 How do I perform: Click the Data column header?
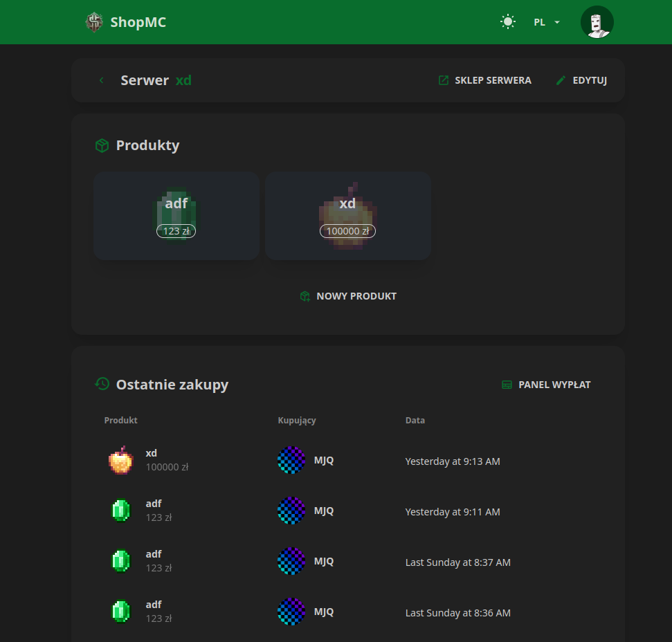point(415,420)
